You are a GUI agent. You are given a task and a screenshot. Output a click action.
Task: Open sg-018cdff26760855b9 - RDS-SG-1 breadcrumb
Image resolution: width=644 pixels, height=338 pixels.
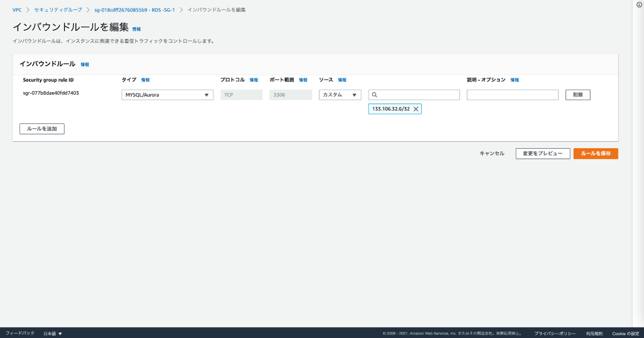pos(134,10)
